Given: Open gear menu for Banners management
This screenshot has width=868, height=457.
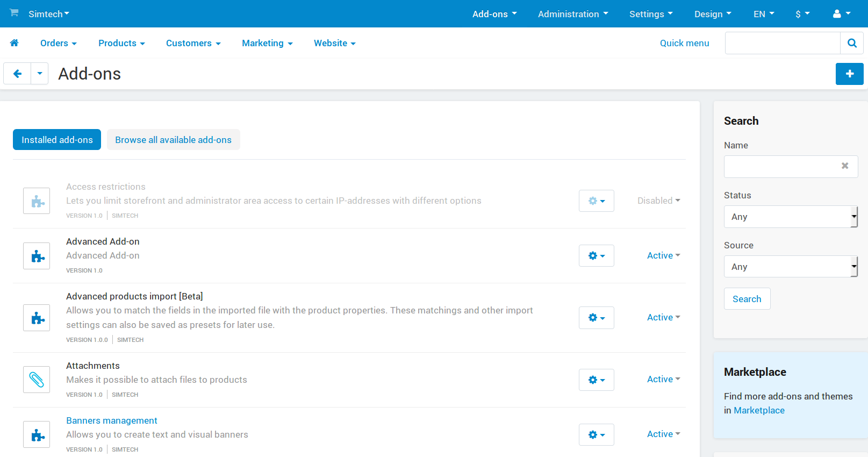Looking at the screenshot, I should (596, 434).
